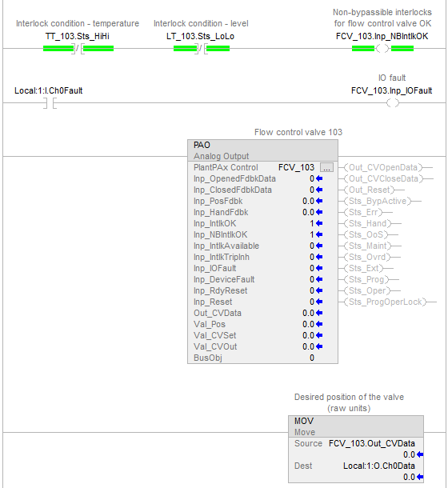This screenshot has height=488, width=448.
Task: Select the Sts_BypActive output pin
Action: point(378,201)
